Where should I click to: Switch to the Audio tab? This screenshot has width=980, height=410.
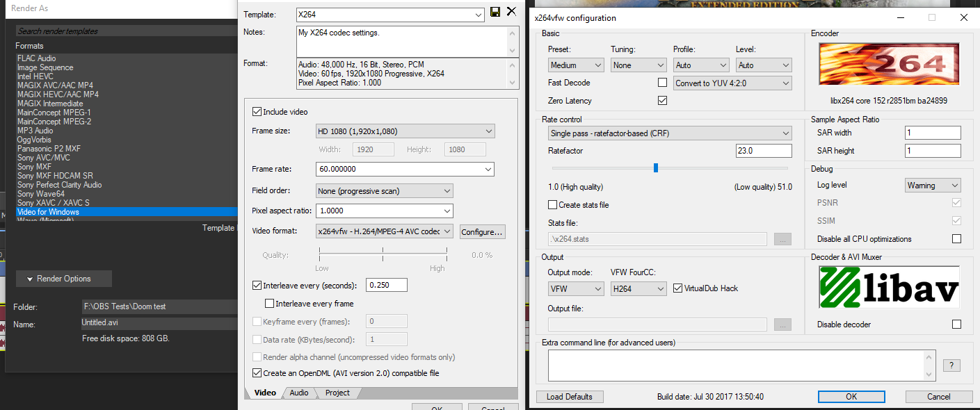299,393
